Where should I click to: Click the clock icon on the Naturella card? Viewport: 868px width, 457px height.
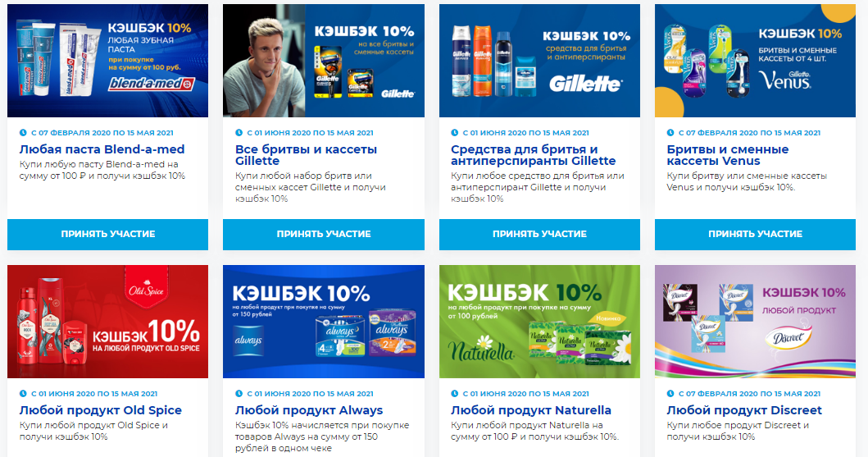(454, 394)
